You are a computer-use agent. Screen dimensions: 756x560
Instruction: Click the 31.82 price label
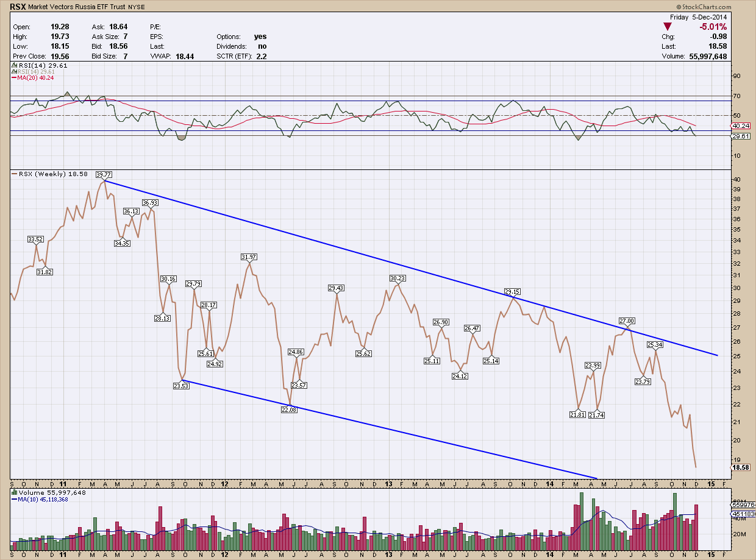click(45, 272)
